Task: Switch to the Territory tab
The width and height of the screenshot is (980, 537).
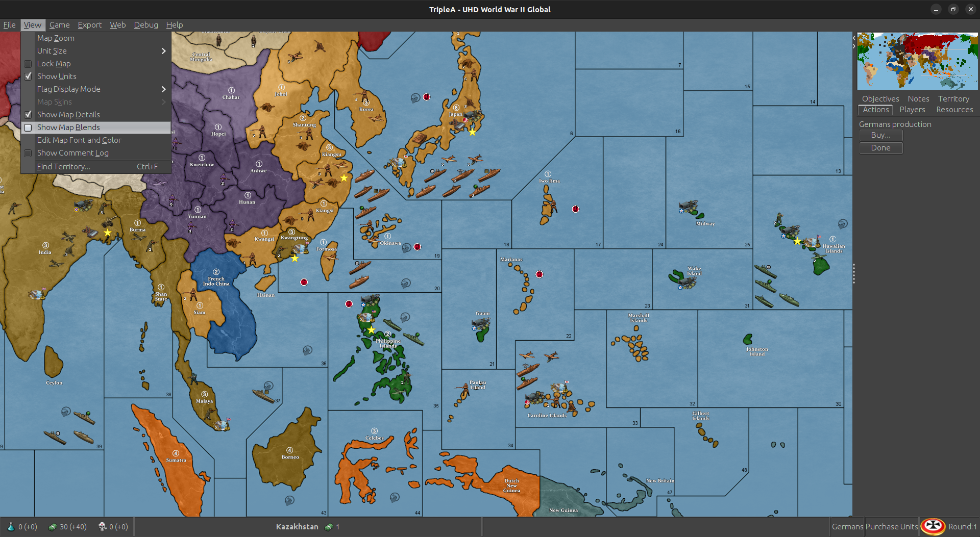Action: [x=953, y=99]
